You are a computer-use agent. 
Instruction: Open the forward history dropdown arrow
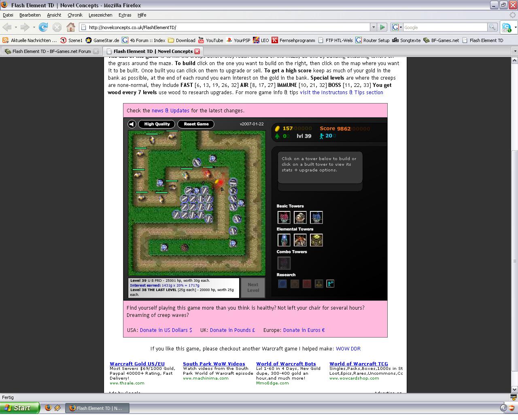coord(34,27)
